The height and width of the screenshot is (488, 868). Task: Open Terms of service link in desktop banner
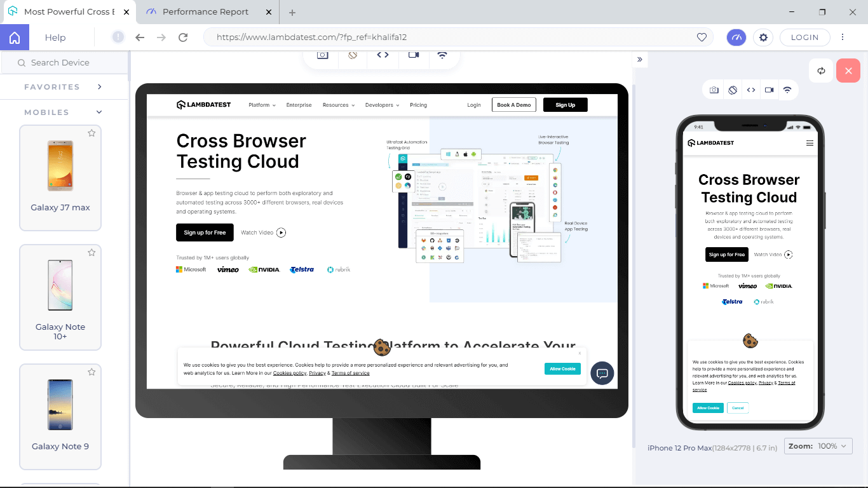350,373
